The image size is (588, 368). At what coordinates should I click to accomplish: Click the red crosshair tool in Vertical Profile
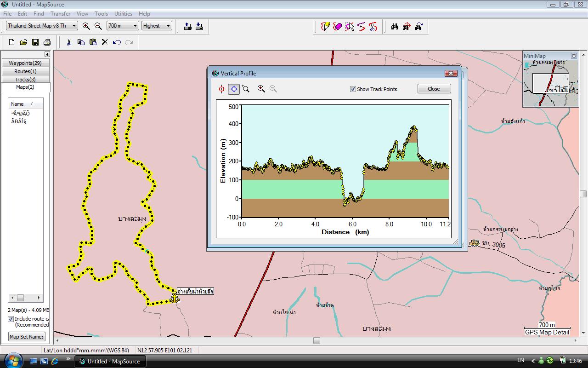click(x=221, y=89)
